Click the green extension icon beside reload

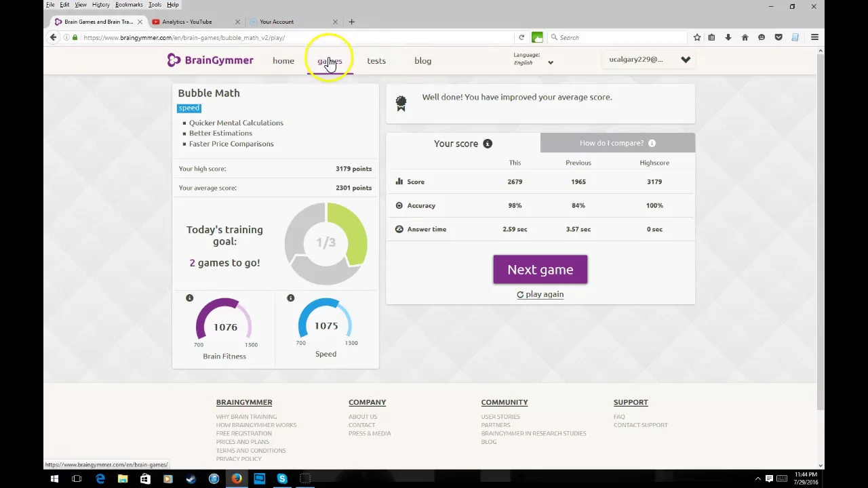(537, 37)
